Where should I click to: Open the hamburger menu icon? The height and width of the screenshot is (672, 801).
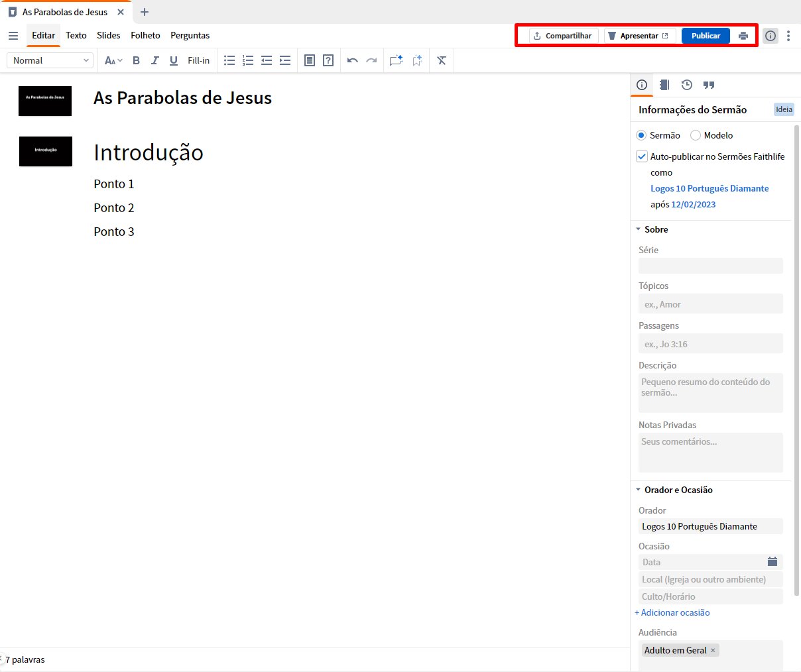[x=13, y=36]
